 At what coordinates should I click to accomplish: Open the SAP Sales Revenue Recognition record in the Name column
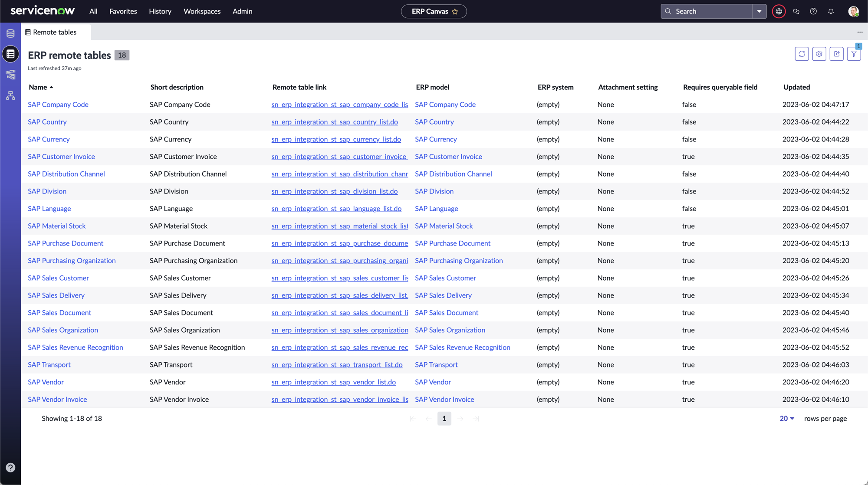pyautogui.click(x=76, y=347)
